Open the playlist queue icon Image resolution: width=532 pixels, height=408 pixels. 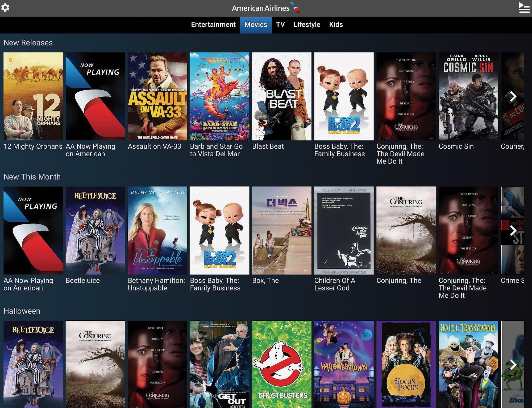pos(524,7)
